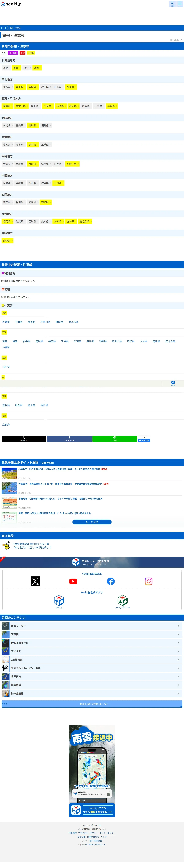
Task: Expand the 2週間天気 row chevron
Action: (x=178, y=659)
